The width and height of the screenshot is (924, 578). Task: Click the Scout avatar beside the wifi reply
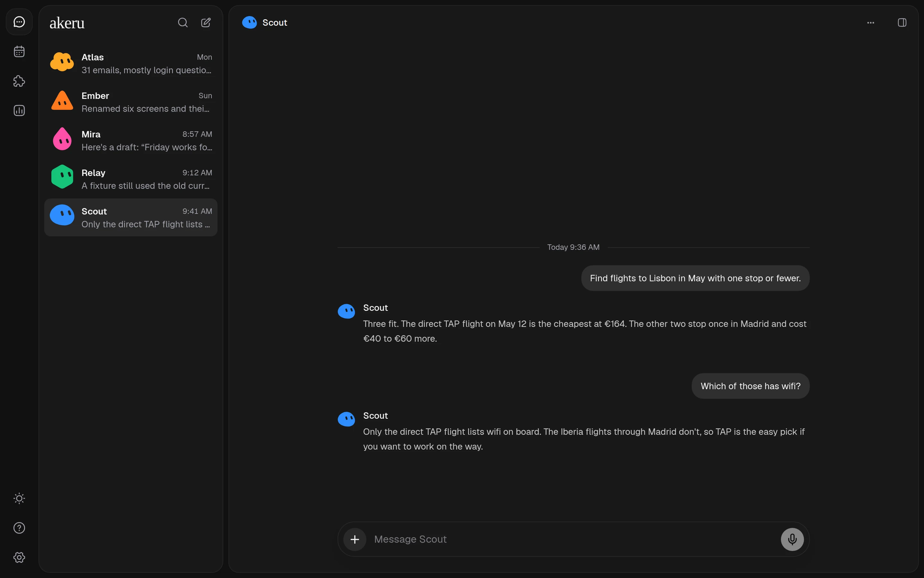[x=346, y=419]
